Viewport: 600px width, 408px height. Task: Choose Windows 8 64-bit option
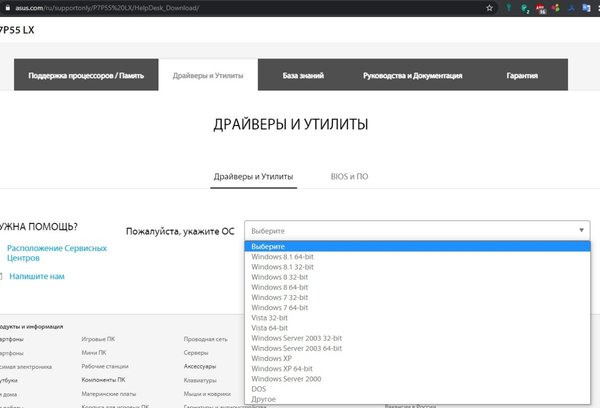[417, 287]
